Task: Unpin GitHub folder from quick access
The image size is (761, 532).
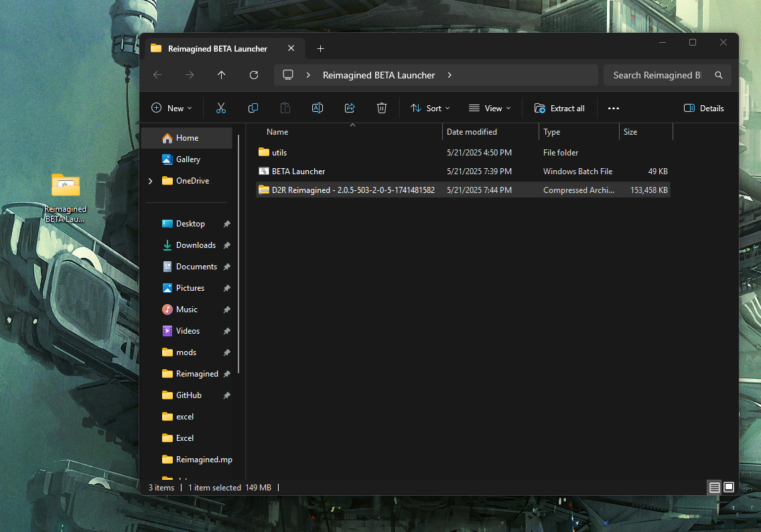Action: (226, 395)
